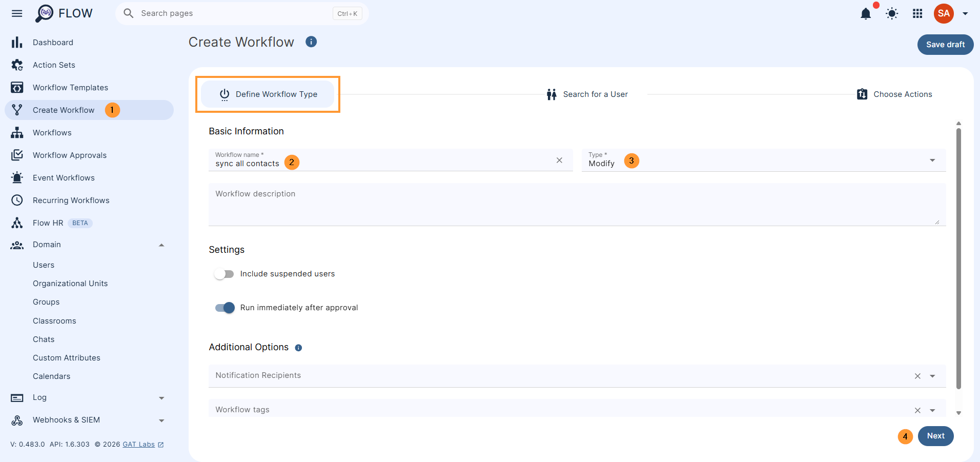Enable the Include suspended users toggle

[224, 274]
